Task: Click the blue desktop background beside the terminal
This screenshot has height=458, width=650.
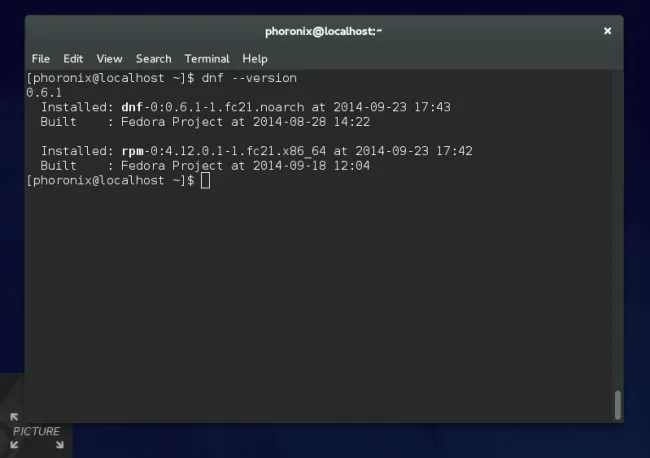Action: [x=636, y=250]
